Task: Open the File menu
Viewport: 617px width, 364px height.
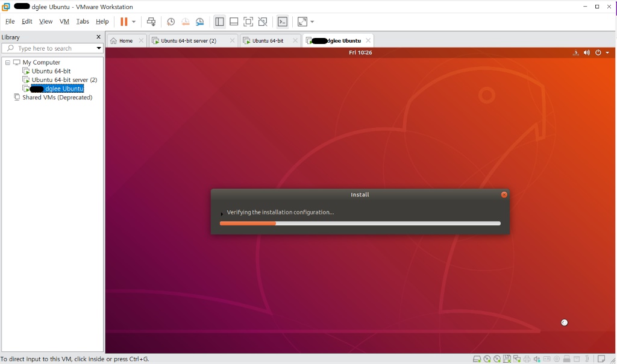Action: pos(10,21)
